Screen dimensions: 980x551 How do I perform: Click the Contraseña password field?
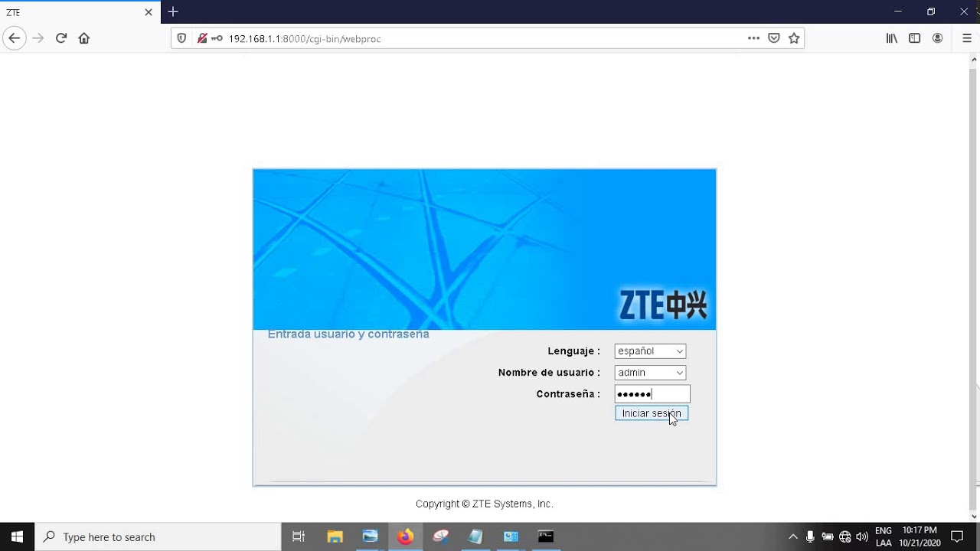pos(652,394)
